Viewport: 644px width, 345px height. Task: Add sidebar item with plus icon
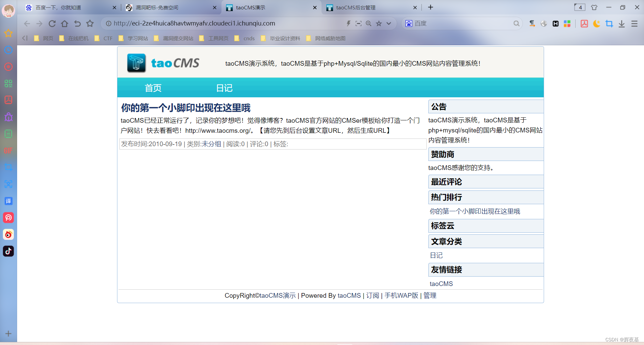(8, 334)
